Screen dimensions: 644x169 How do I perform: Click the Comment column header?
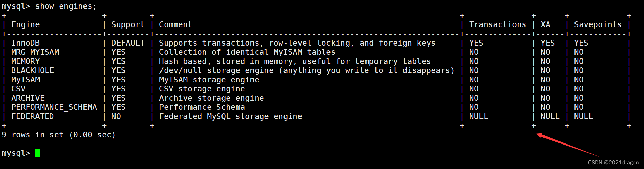click(175, 25)
